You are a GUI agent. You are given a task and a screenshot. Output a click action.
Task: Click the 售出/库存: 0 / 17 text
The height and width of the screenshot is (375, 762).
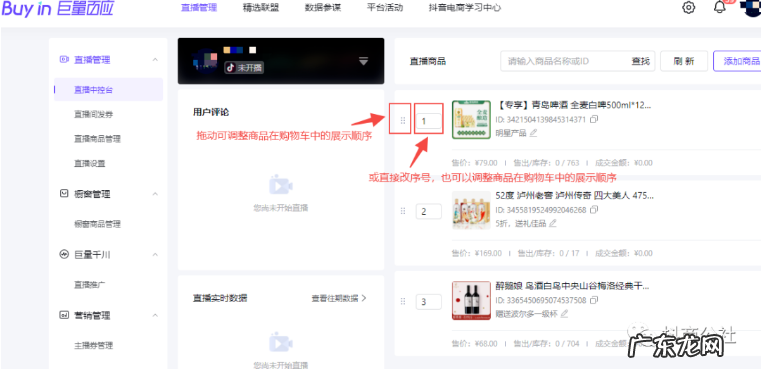pos(549,253)
